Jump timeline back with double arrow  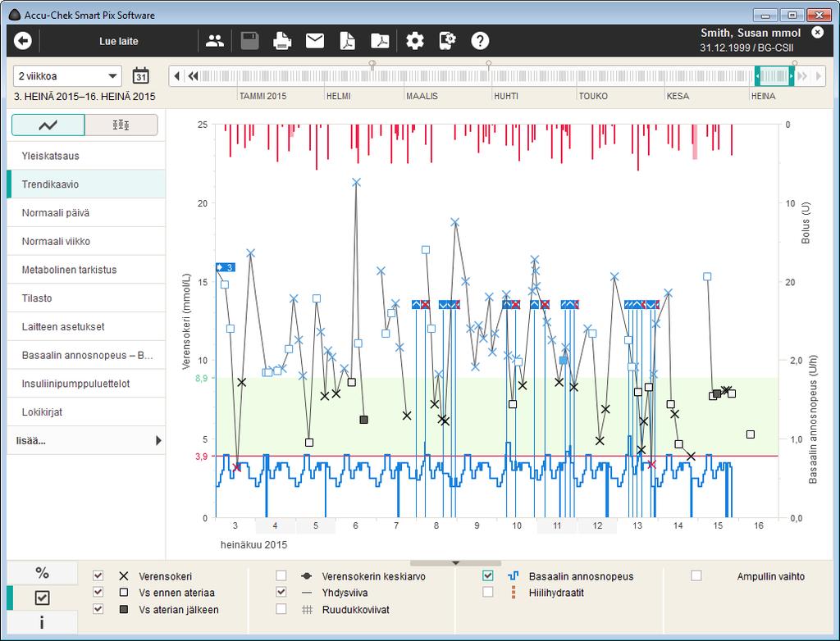coord(193,76)
